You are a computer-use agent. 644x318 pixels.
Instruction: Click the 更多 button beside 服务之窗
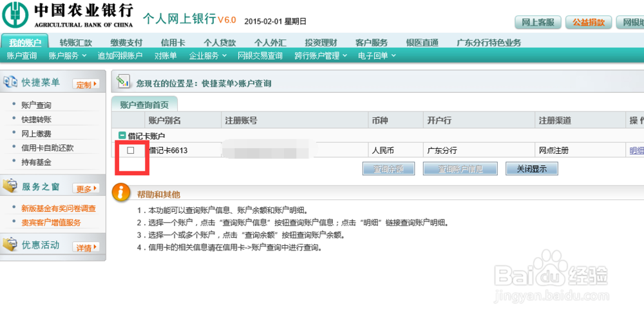pos(86,189)
